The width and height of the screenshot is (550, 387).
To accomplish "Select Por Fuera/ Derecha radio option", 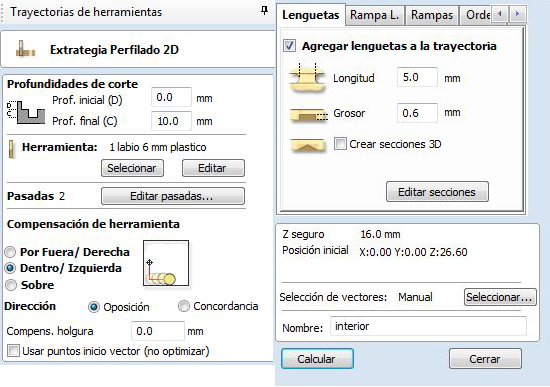I will (x=11, y=252).
